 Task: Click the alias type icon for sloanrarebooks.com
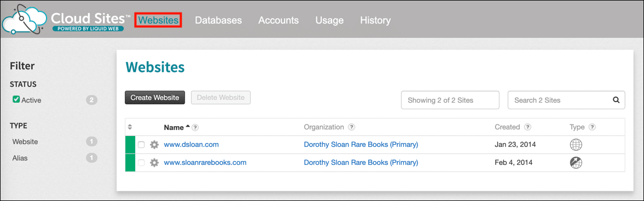576,163
